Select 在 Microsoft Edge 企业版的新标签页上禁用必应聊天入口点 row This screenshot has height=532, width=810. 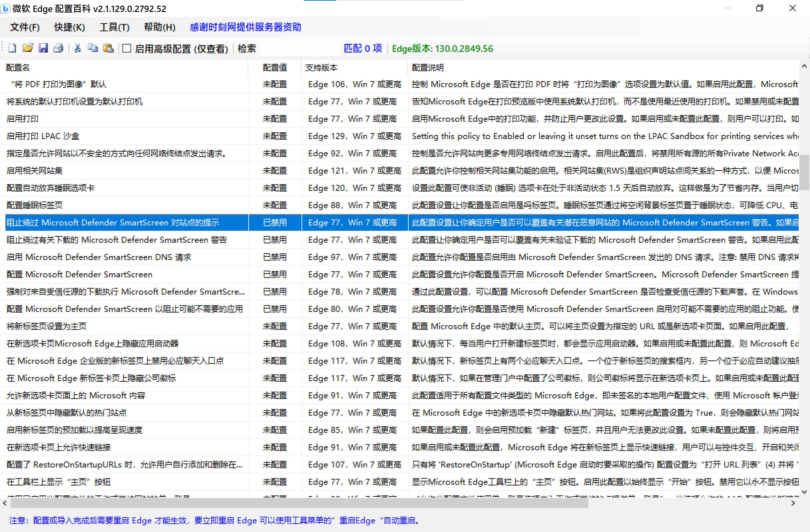pyautogui.click(x=399, y=361)
